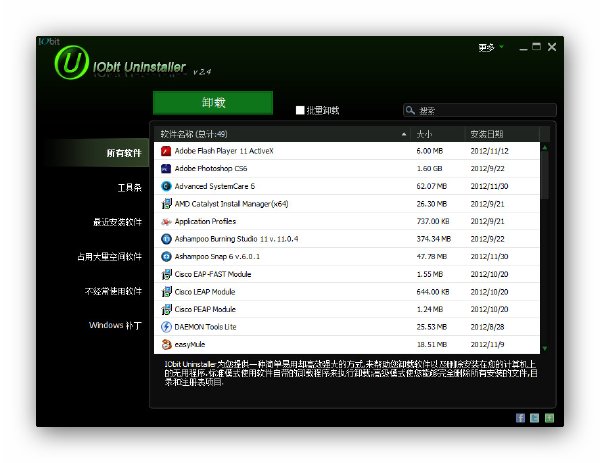This screenshot has width=600, height=463.
Task: Open the Twitter share icon
Action: (535, 418)
